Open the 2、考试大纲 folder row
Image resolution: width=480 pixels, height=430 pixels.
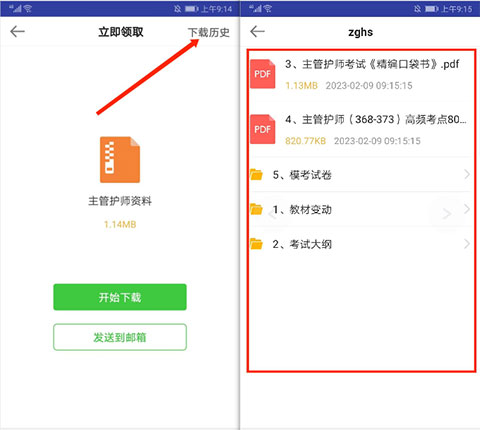click(x=360, y=244)
